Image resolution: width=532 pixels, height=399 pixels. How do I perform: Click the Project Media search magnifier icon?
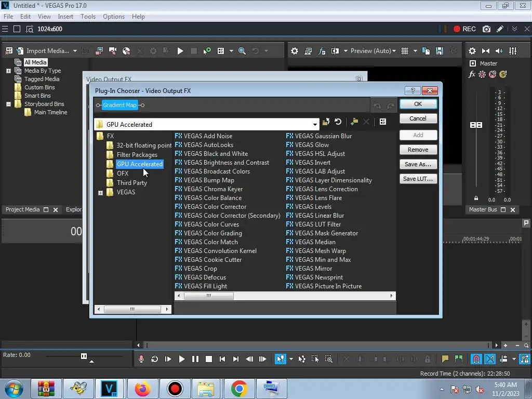click(x=242, y=51)
